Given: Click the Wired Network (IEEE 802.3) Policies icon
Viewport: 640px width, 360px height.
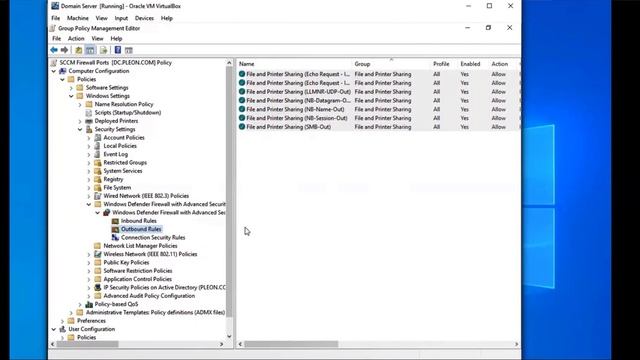Looking at the screenshot, I should (x=98, y=196).
